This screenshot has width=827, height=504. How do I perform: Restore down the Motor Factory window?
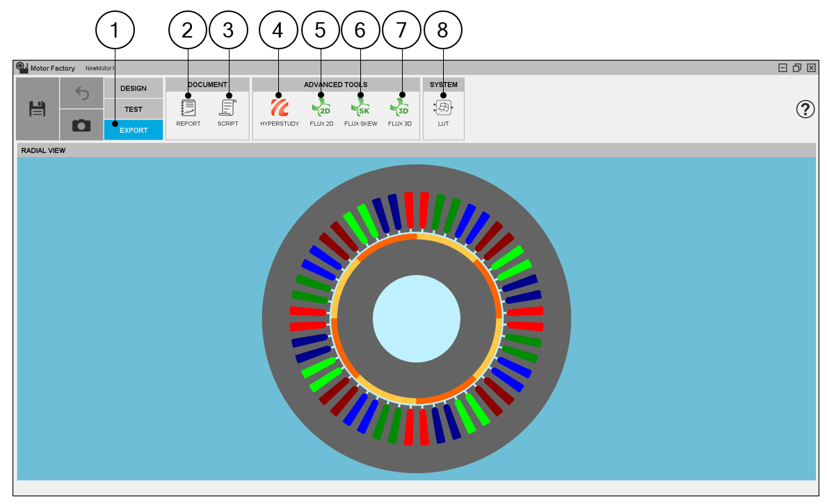[x=796, y=68]
